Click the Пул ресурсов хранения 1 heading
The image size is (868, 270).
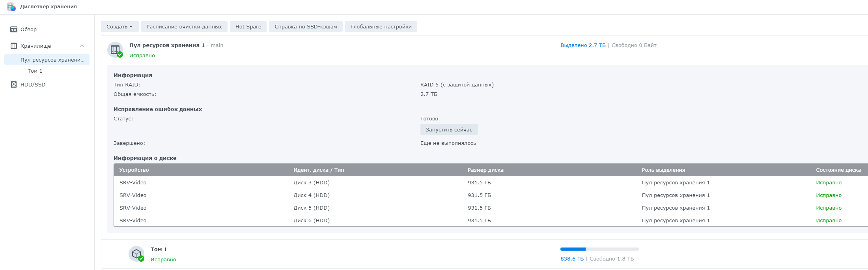(x=167, y=45)
